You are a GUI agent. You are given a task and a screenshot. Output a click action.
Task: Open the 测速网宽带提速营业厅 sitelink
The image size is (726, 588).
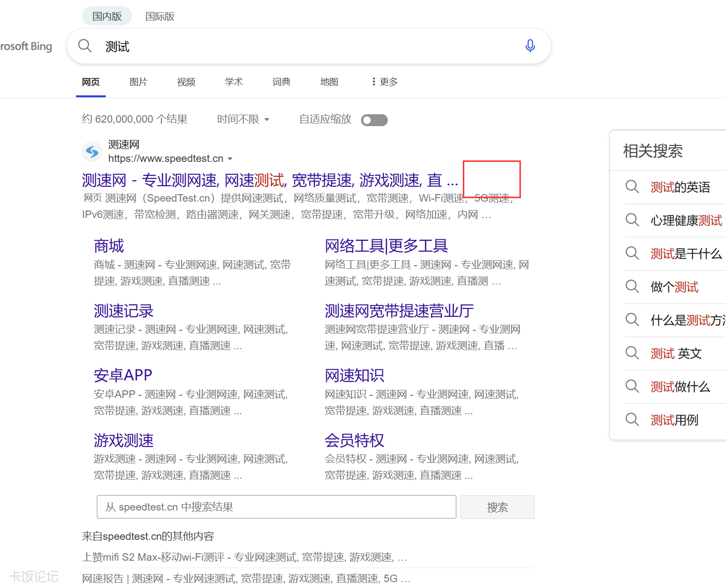pos(399,311)
